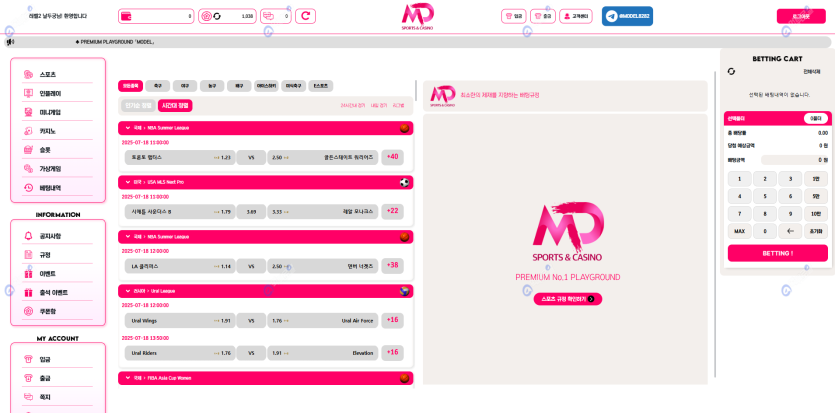Collapse the Ural League section

[x=126, y=291]
